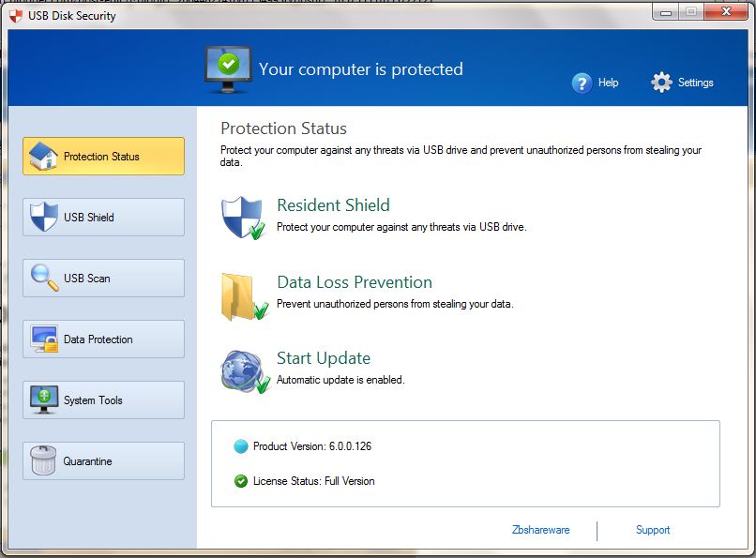Go to the Data Protection section
Viewport: 756px width, 558px height.
click(103, 339)
